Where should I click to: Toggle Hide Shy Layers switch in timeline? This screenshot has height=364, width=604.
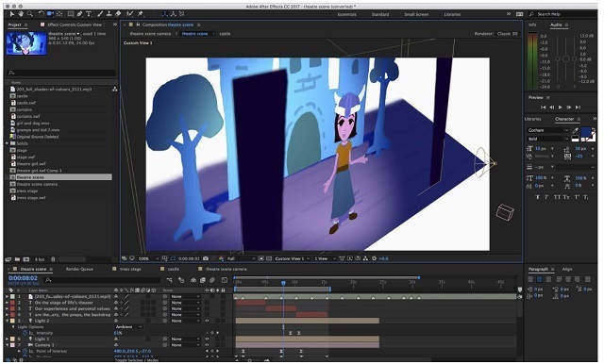[193, 280]
